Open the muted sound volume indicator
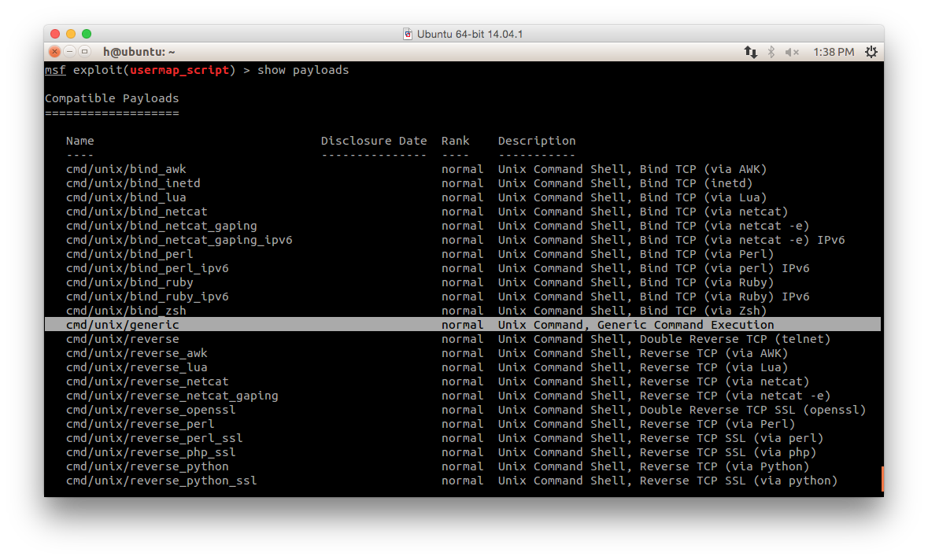The image size is (928, 560). [792, 52]
